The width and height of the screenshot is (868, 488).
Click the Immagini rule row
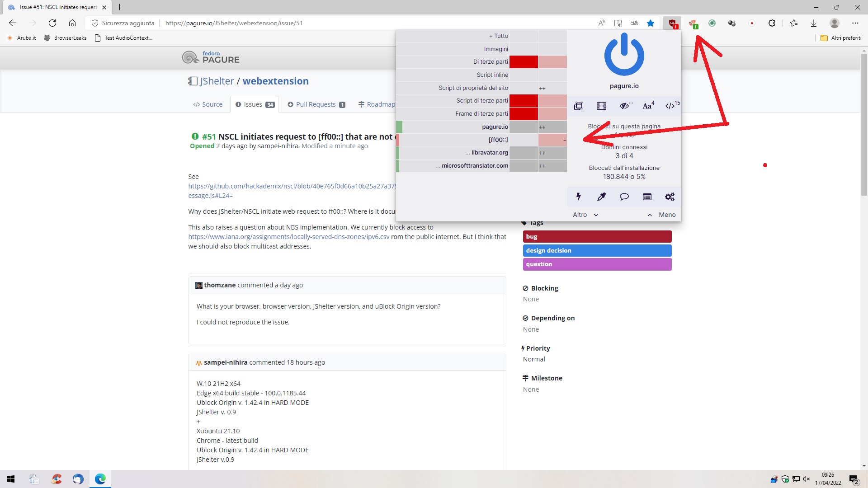click(x=453, y=49)
